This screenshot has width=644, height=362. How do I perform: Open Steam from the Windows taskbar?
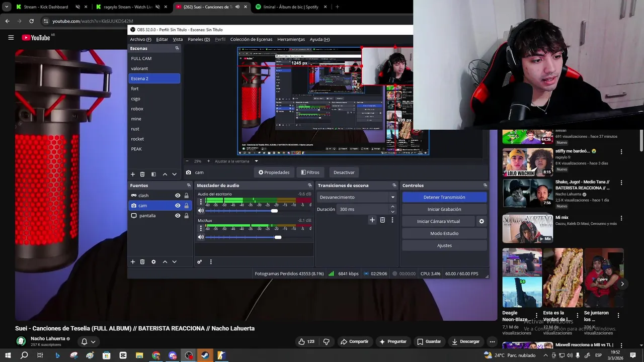[205, 355]
